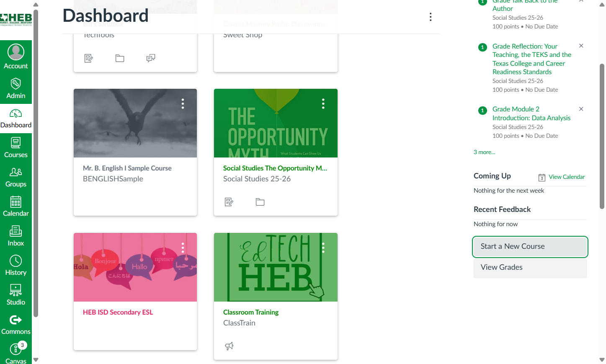This screenshot has height=364, width=606.
Task: Open the Groups sidebar menu
Action: click(x=16, y=177)
